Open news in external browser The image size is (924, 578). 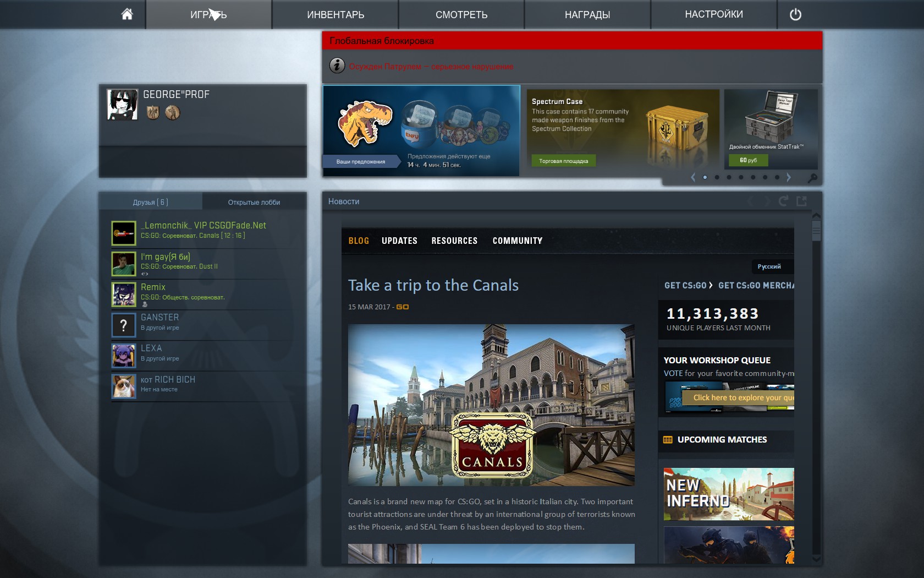(x=801, y=201)
